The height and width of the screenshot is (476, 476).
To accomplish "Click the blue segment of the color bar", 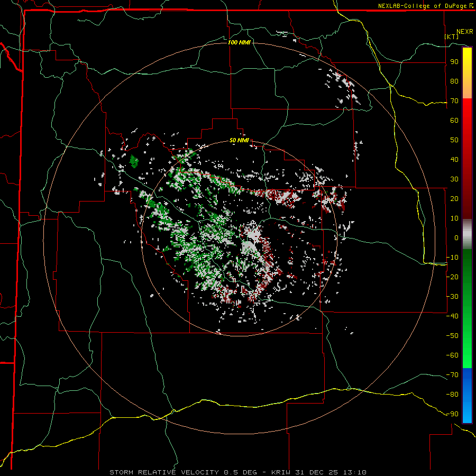I will (x=467, y=395).
